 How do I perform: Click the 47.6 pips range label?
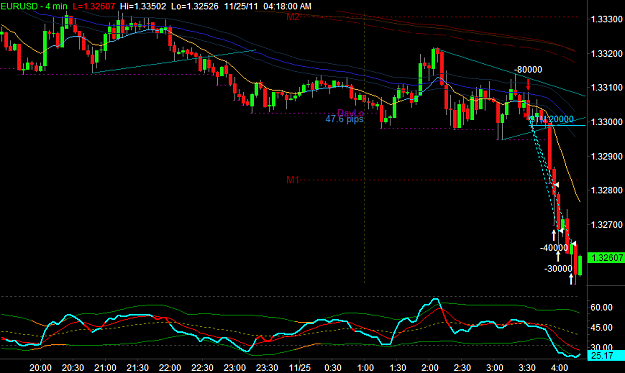pyautogui.click(x=344, y=119)
